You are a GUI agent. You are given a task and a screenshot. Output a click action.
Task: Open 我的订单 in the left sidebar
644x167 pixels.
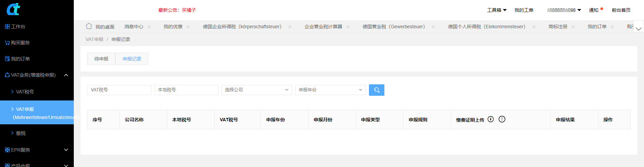click(20, 59)
